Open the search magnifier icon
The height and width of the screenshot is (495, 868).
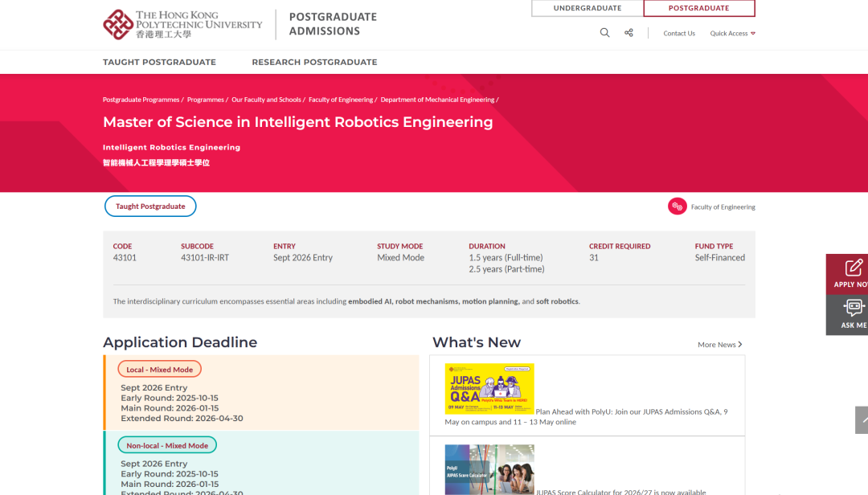(x=604, y=33)
